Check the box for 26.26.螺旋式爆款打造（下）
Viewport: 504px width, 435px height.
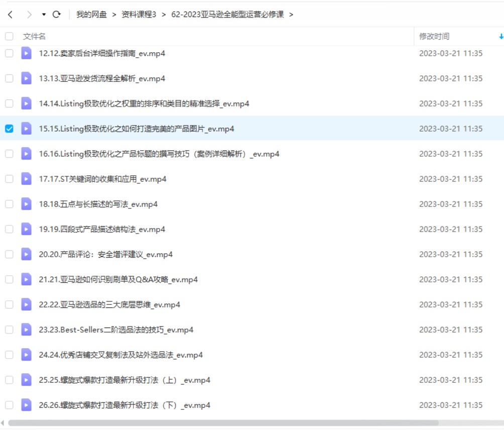click(x=10, y=405)
